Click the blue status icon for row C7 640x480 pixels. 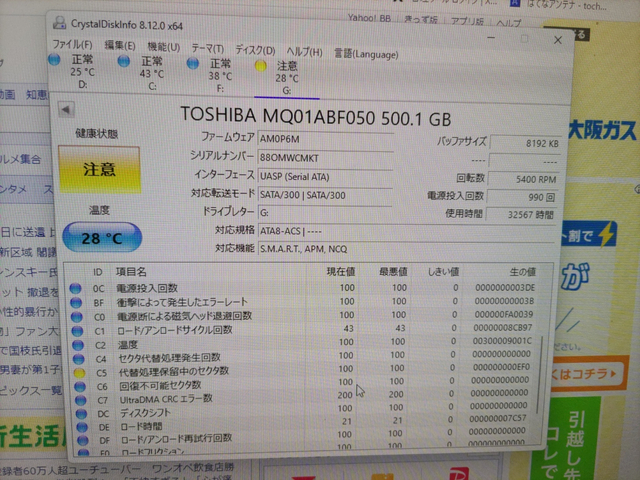pyautogui.click(x=81, y=400)
